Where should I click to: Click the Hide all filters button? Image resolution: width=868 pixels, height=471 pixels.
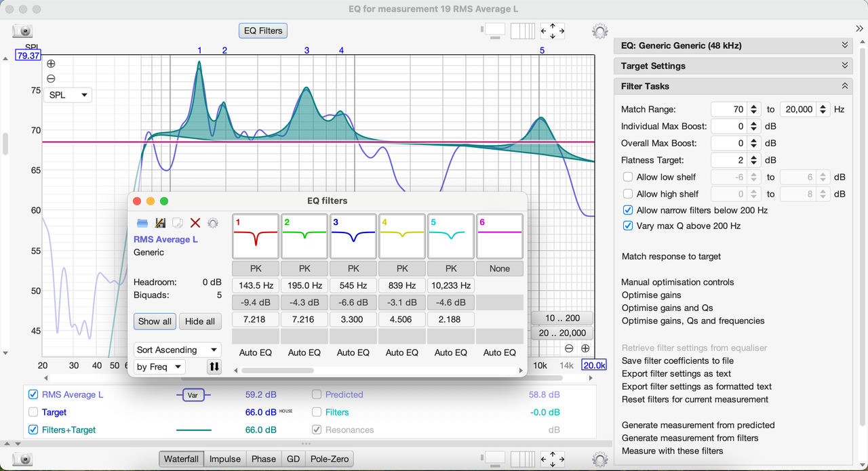tap(200, 321)
